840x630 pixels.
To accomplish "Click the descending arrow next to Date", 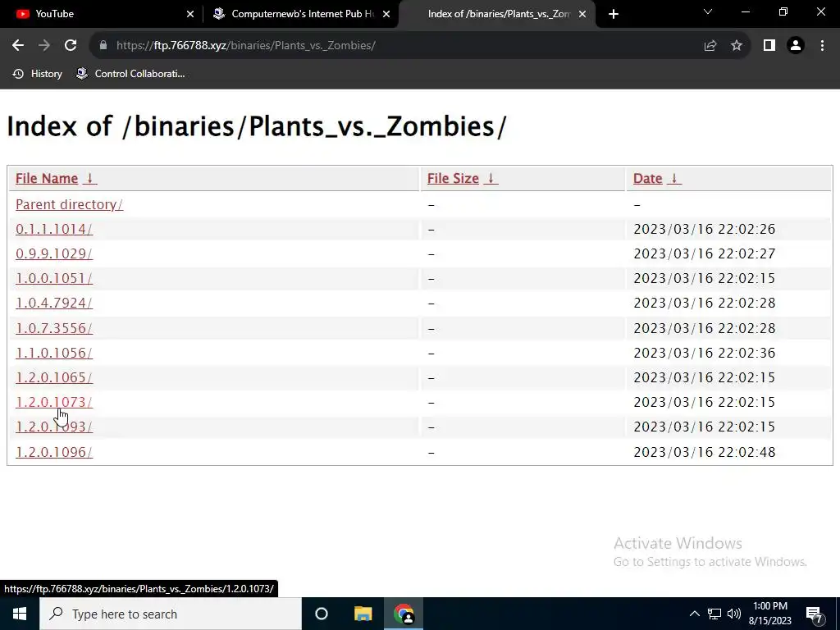I will tap(674, 178).
